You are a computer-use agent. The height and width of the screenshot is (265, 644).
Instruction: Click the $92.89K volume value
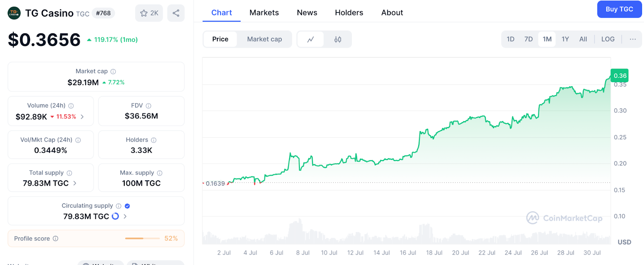31,117
